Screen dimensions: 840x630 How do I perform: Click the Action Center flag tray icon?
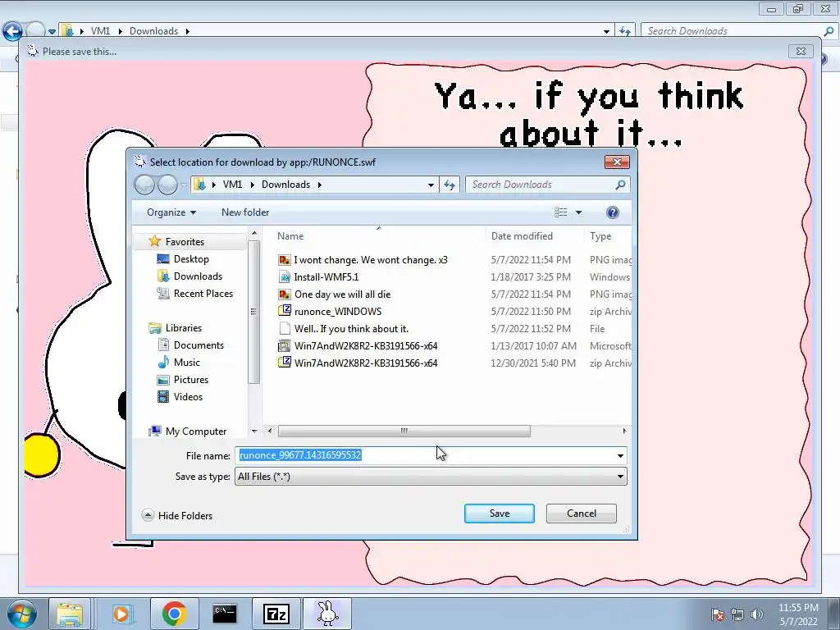click(717, 614)
